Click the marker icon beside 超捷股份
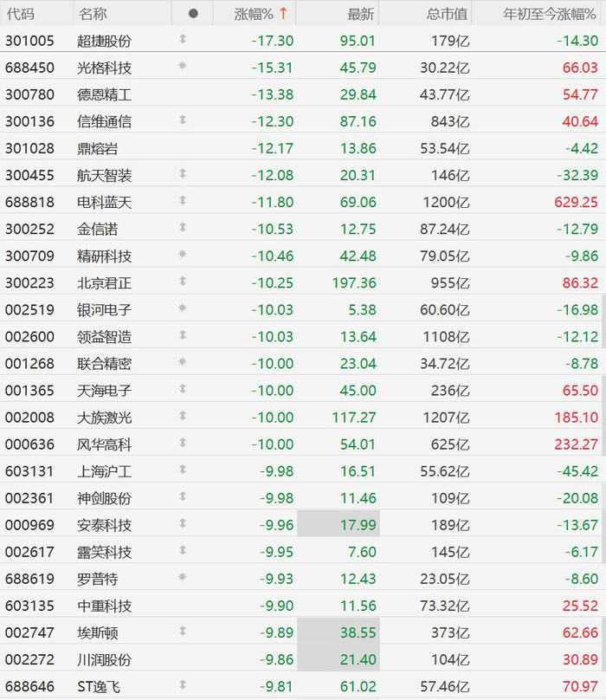This screenshot has width=606, height=700. (183, 39)
